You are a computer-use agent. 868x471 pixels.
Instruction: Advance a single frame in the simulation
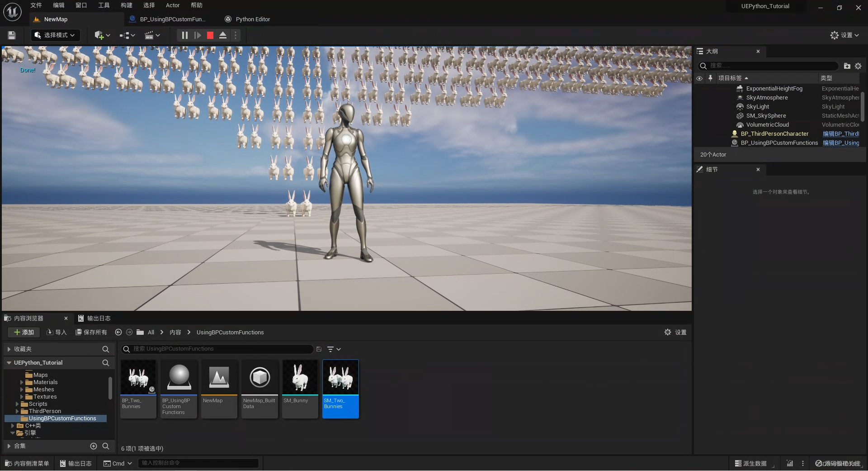point(198,35)
